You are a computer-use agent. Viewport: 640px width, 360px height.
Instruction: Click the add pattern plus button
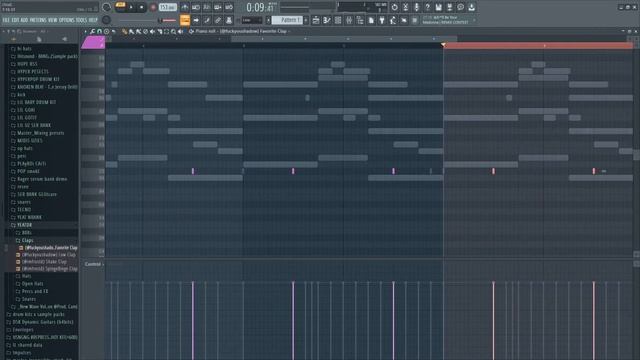point(306,20)
